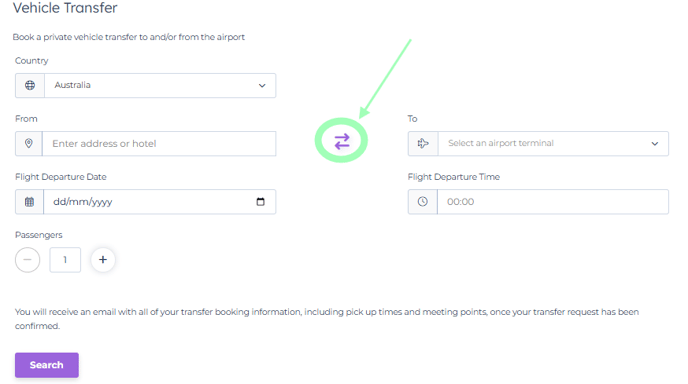688x384 pixels.
Task: Click the Vehicle Transfer heading
Action: tap(65, 8)
